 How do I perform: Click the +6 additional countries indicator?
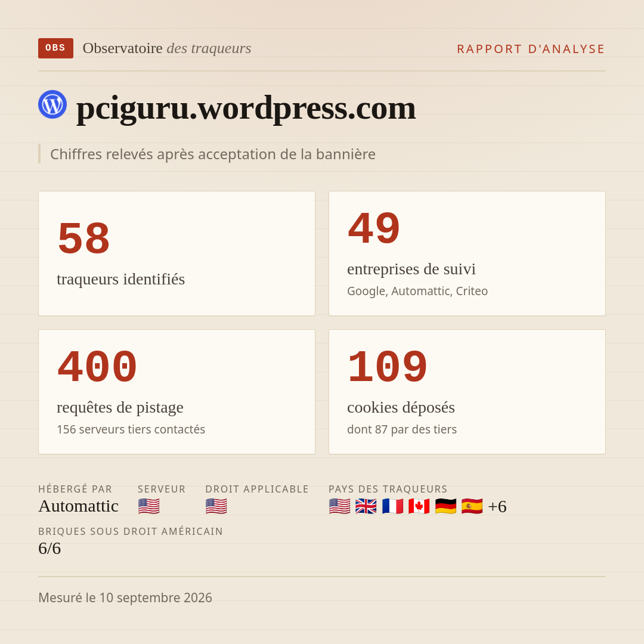point(497,507)
